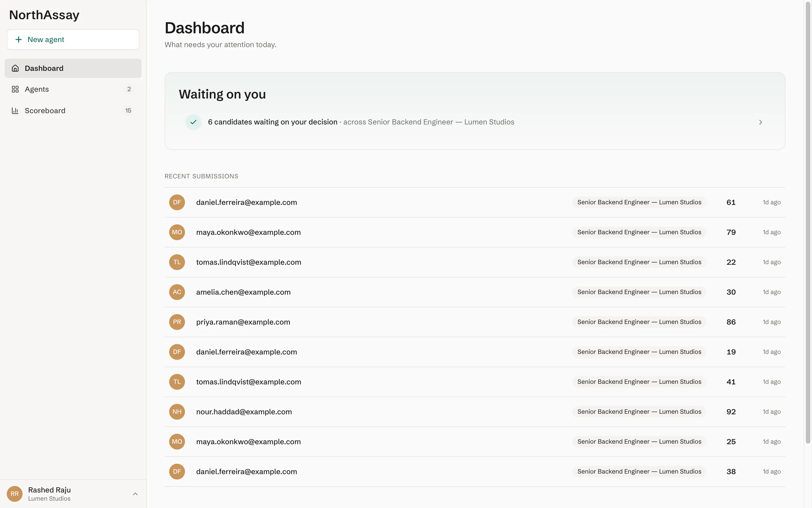Open daniel.ferreira@example.com submission scored 61

(475, 202)
